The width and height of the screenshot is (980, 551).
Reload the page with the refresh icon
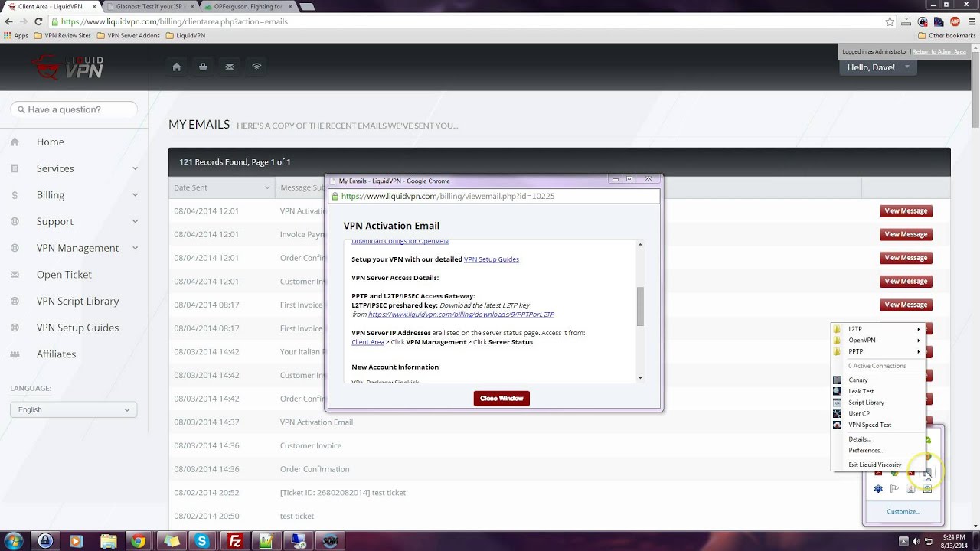(38, 22)
